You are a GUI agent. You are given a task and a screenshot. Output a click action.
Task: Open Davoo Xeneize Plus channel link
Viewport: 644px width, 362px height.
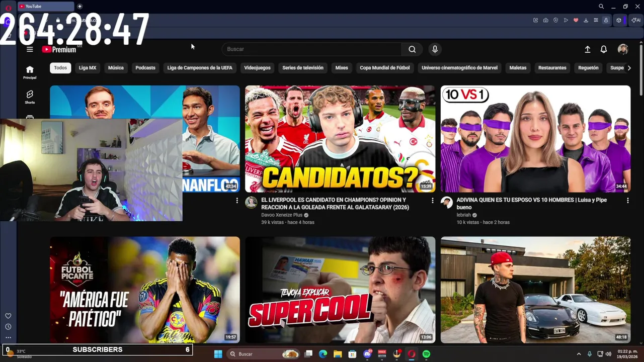pos(282,215)
